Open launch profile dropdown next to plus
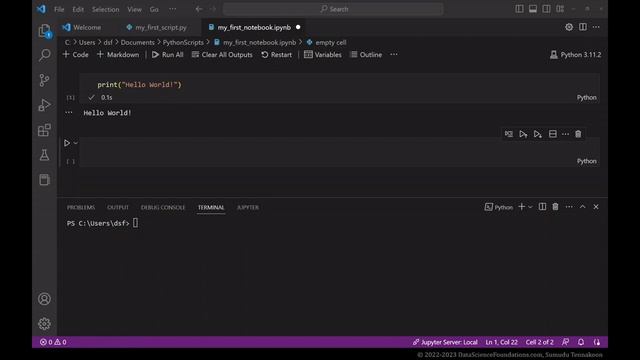Viewport: 640px width, 360px height. coord(530,207)
